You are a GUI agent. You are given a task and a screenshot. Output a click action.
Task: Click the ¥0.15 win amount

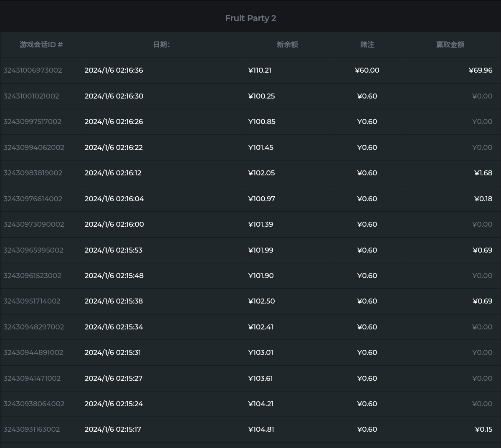click(483, 429)
